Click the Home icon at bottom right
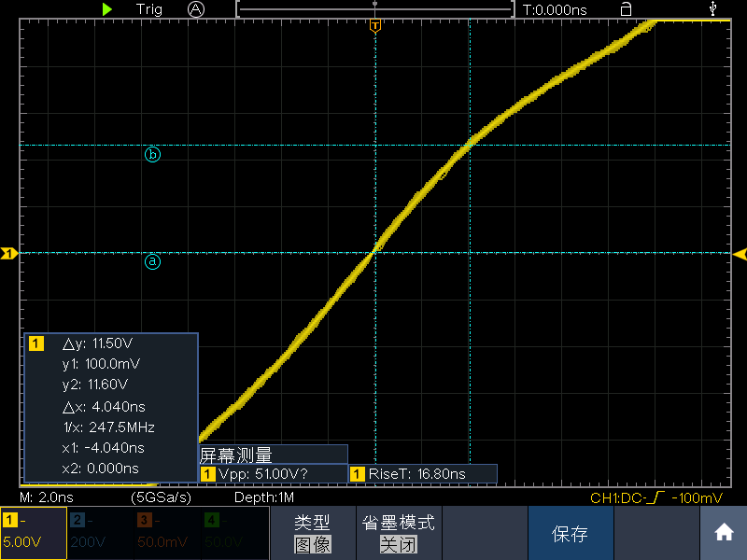 724,533
